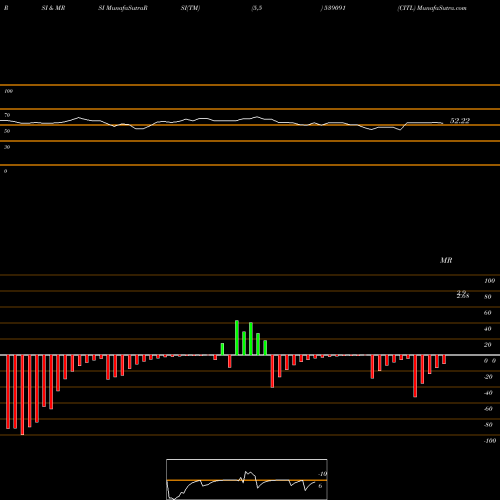Screen dimensions: 500x500
Task: Click the 30 level label on RSI axis
Action: (x=7, y=147)
